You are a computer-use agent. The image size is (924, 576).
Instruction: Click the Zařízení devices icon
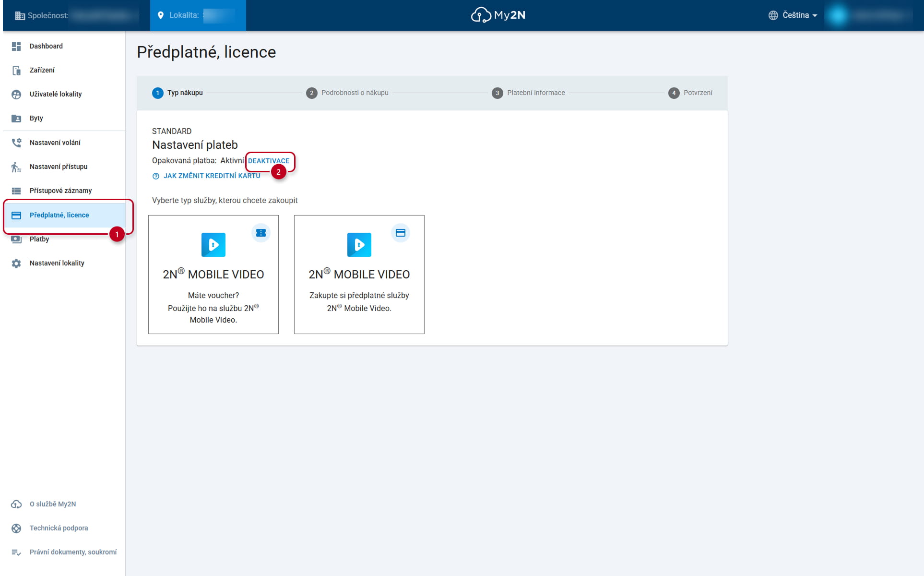(16, 70)
